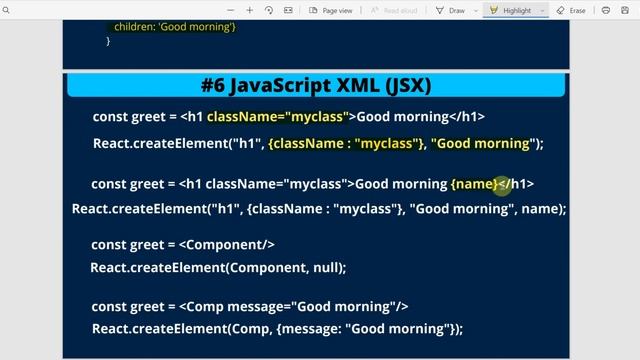
Task: Open the Page view option
Action: point(331,11)
